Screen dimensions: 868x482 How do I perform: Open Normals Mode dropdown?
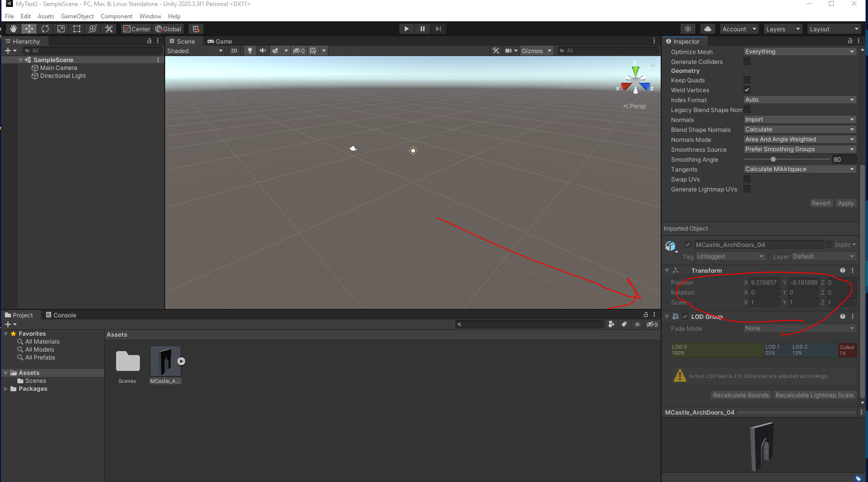pos(800,139)
